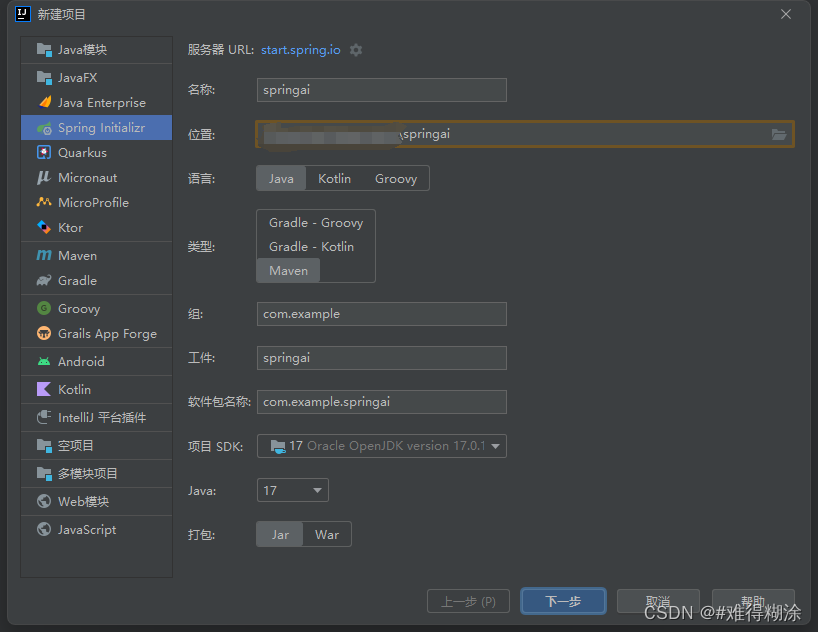Select JavaScript globe icon
818x632 pixels.
coord(44,529)
